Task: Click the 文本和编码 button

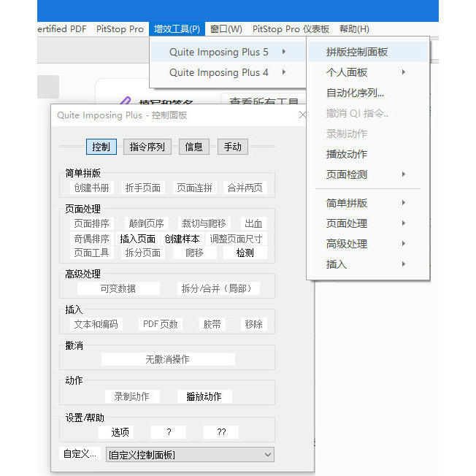Action: 96,324
